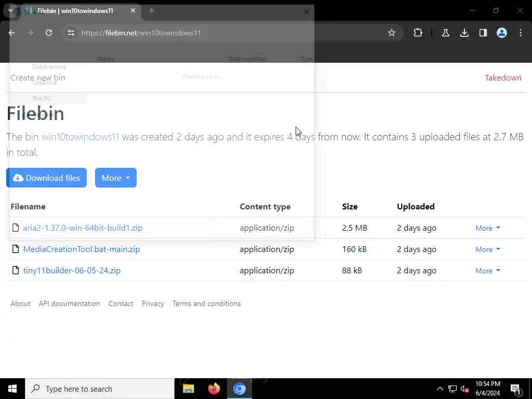Download MediaCreationTool.bat-main.zip
Viewport: 532px width, 399px height.
82,249
